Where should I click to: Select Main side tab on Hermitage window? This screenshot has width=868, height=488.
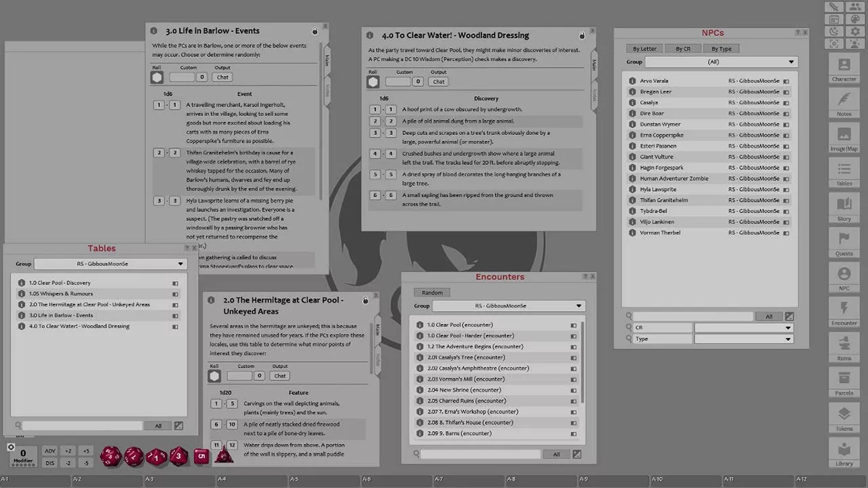pos(378,329)
